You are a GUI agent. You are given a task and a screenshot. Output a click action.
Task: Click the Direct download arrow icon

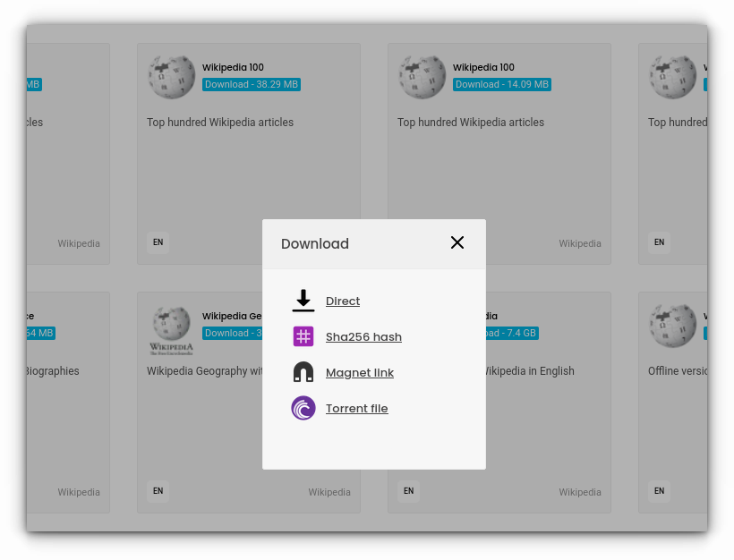(x=303, y=301)
